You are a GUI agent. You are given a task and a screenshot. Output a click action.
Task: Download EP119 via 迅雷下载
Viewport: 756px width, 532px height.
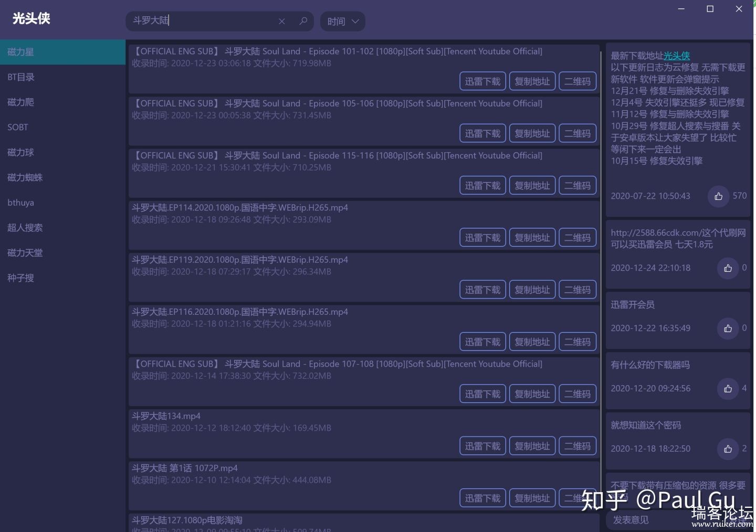482,290
